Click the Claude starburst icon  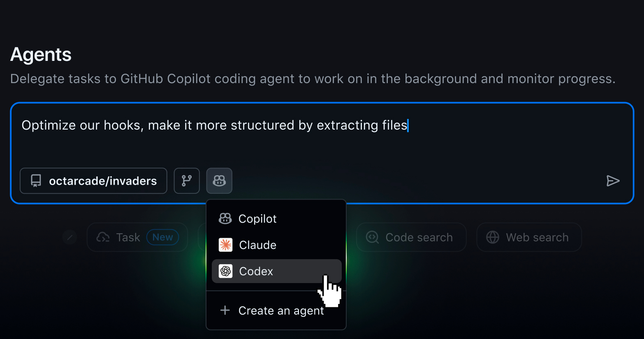click(225, 245)
